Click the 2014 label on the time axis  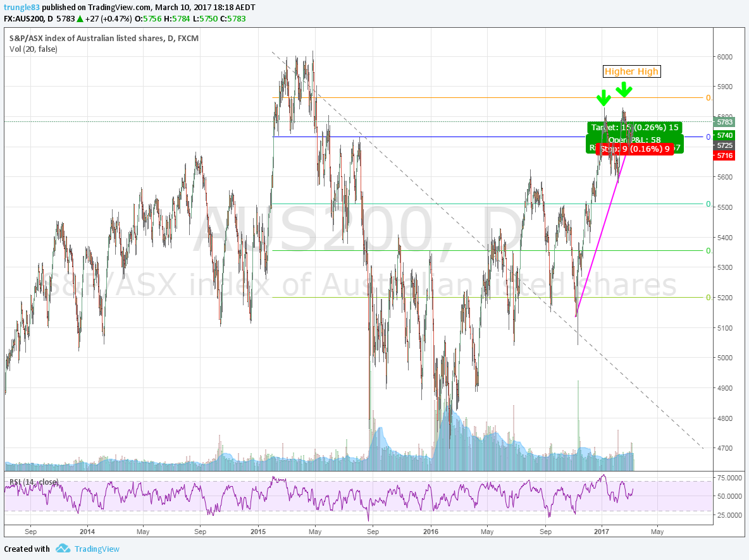[x=87, y=532]
